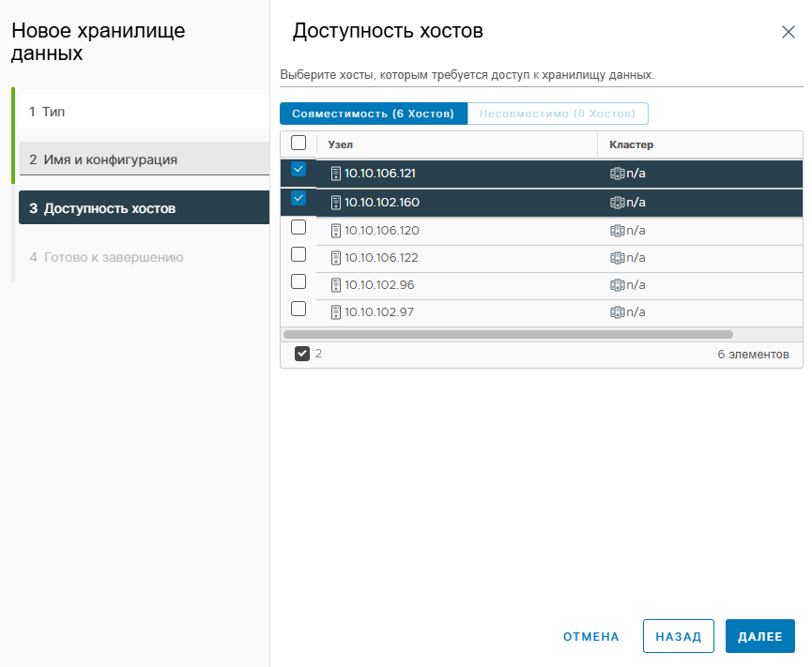Image resolution: width=812 pixels, height=667 pixels.
Task: Click cluster icon in 10.10.106.122 row
Action: [x=618, y=258]
